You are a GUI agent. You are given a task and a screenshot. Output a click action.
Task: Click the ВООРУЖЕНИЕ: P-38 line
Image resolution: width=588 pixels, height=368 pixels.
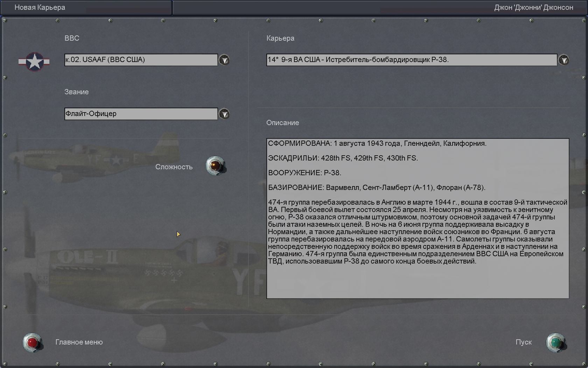(304, 173)
